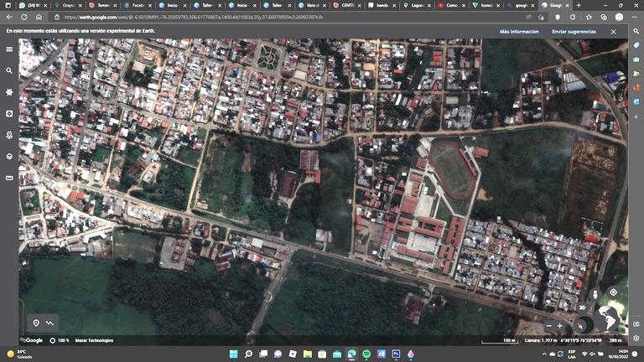Open Voyager ship's wheel icon

click(9, 92)
